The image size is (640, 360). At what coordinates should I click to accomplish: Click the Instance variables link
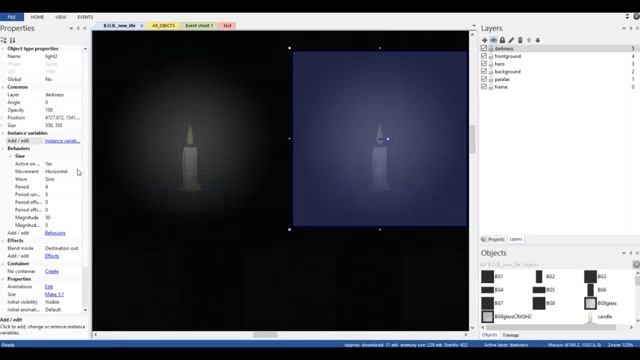(62, 141)
